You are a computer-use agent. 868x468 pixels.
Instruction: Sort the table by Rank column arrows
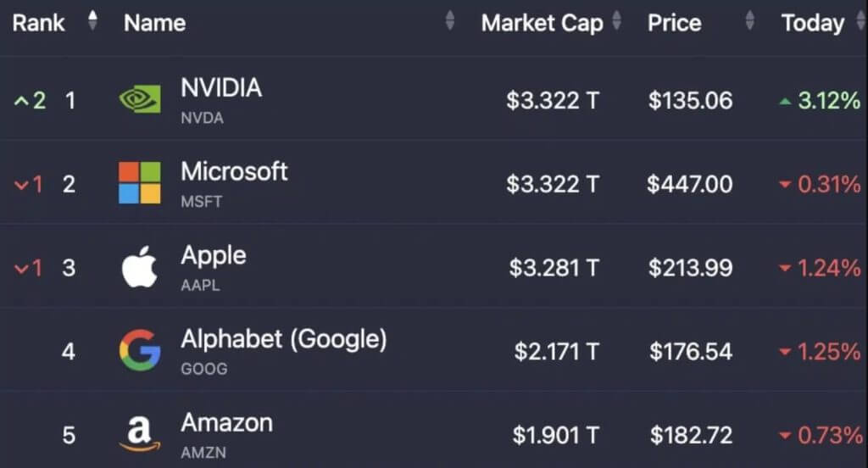92,20
